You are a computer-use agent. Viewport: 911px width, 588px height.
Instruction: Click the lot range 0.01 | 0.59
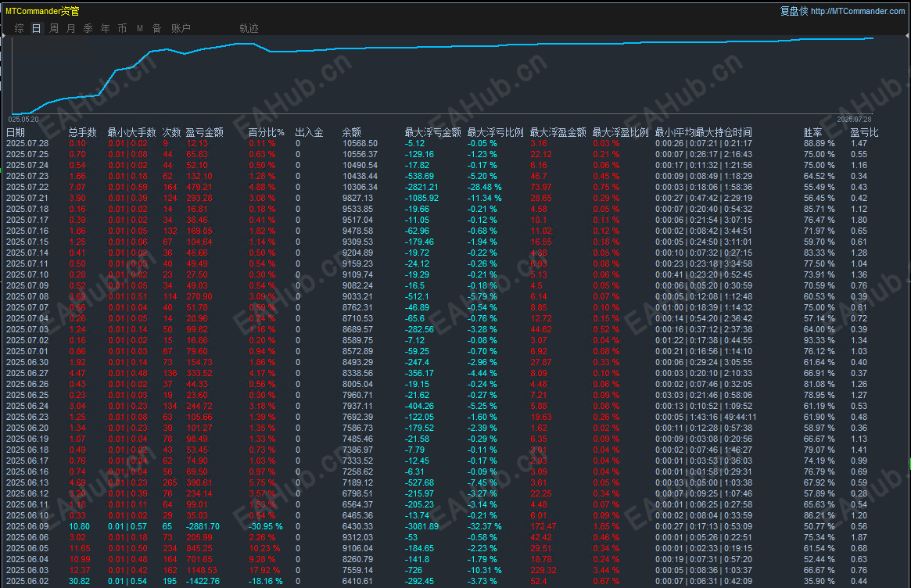(127, 187)
